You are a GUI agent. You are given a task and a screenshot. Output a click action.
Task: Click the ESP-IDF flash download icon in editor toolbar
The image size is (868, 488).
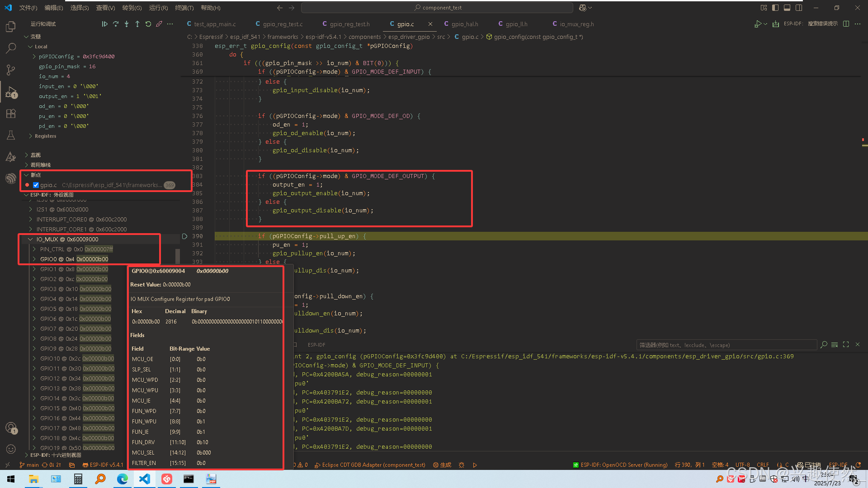pos(776,24)
